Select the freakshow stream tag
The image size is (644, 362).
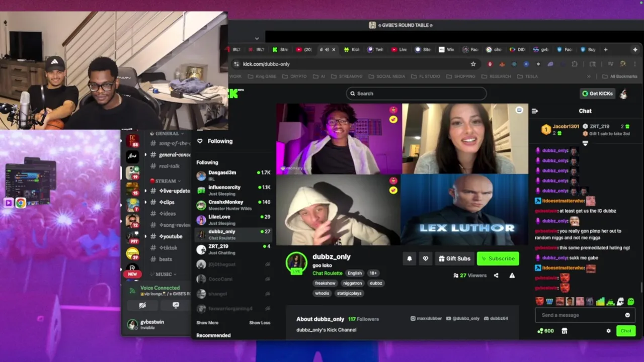tap(325, 283)
